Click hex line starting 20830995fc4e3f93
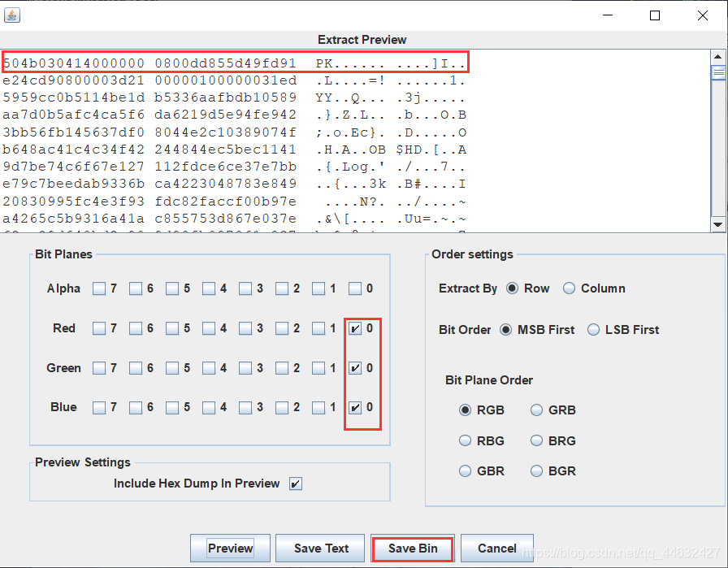The image size is (728, 568). [235, 202]
